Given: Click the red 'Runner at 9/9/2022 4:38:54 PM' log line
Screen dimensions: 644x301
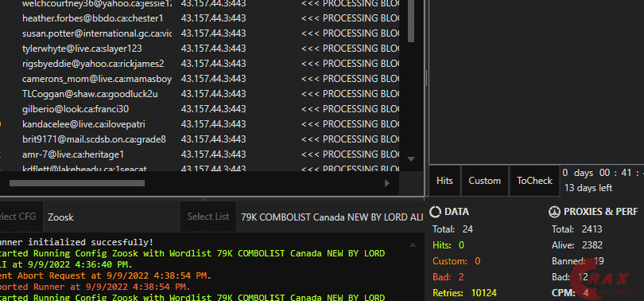Looking at the screenshot, I should pyautogui.click(x=95, y=286).
